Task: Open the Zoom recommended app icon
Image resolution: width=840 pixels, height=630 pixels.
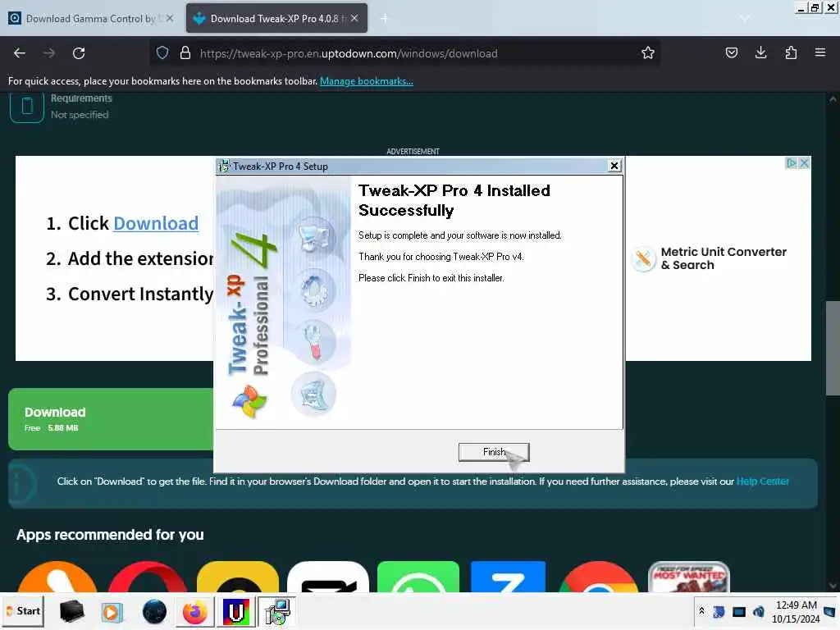Action: tap(508, 577)
